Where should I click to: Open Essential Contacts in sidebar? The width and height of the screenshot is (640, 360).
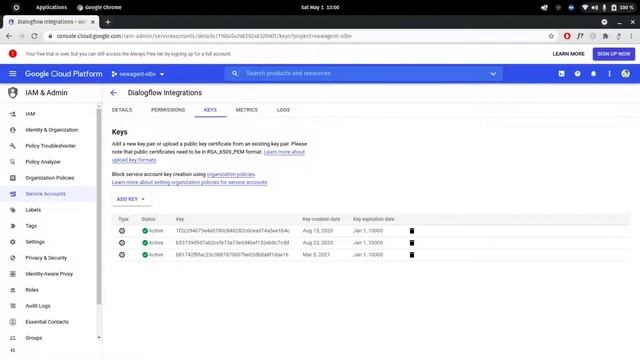(x=49, y=322)
